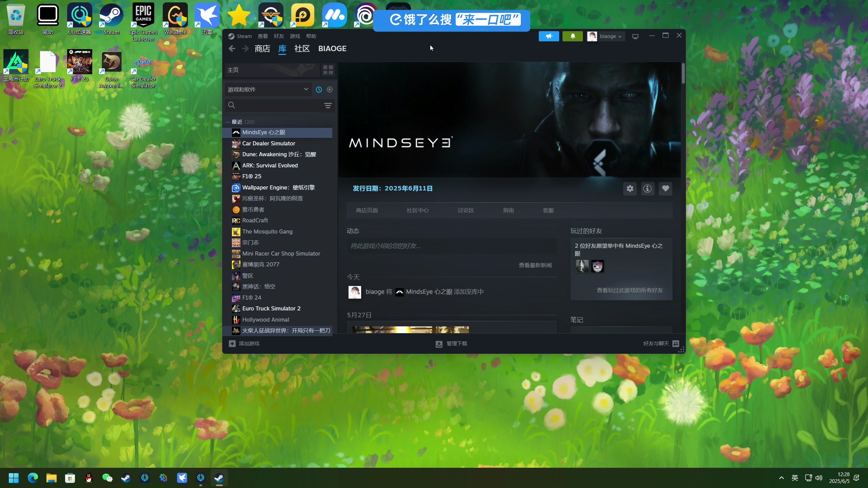Select Car Dealer Simulator in library

pyautogui.click(x=277, y=144)
